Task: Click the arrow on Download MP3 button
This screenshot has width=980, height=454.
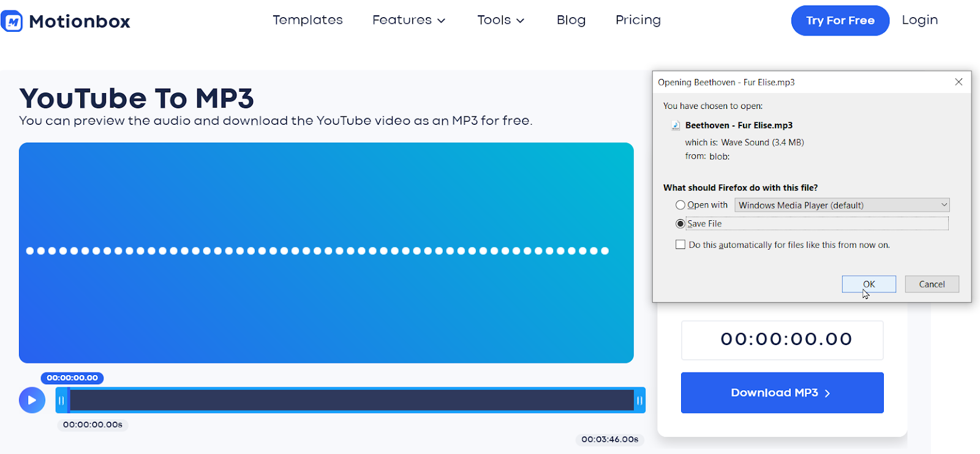Action: click(x=827, y=393)
